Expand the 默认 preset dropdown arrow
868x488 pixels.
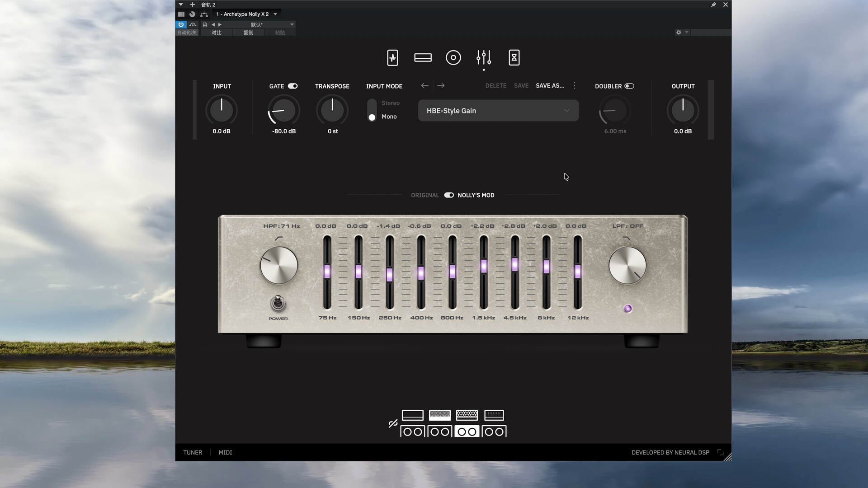coord(292,24)
